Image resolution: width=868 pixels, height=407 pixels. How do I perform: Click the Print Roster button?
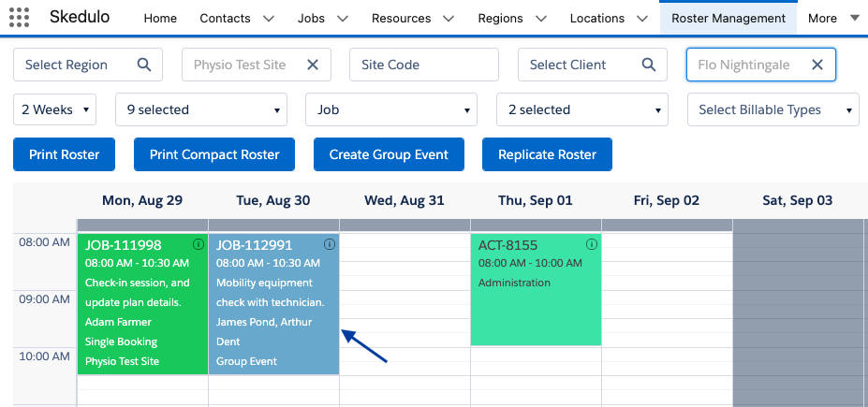click(65, 154)
